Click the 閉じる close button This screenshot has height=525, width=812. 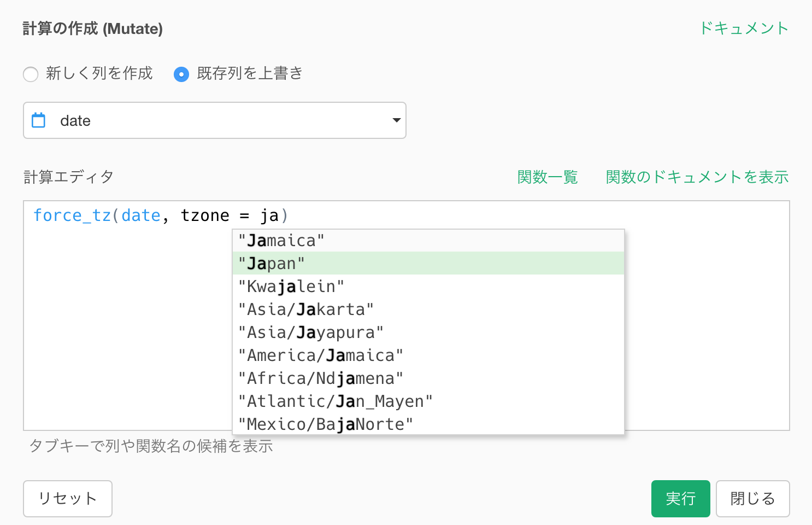click(x=753, y=499)
